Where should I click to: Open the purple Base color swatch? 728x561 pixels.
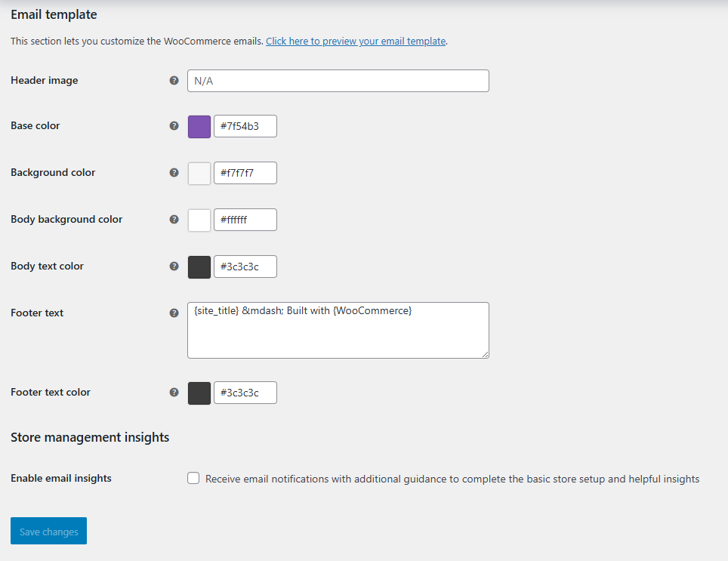pyautogui.click(x=199, y=127)
